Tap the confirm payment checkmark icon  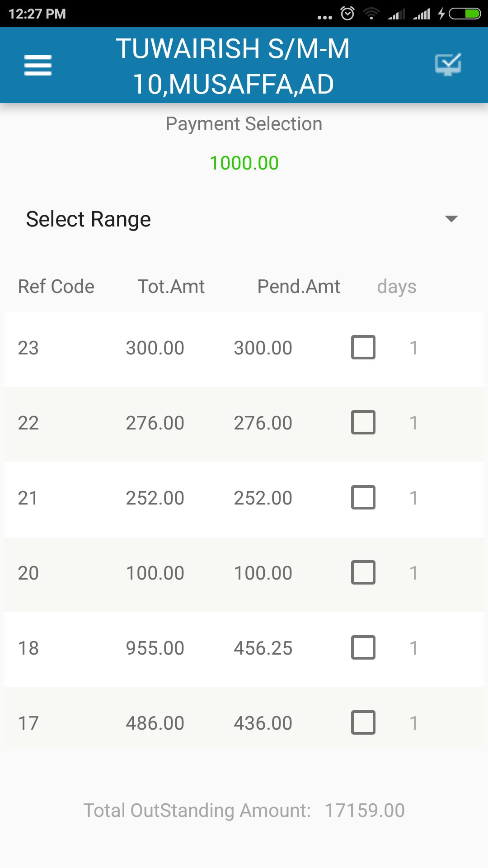448,65
